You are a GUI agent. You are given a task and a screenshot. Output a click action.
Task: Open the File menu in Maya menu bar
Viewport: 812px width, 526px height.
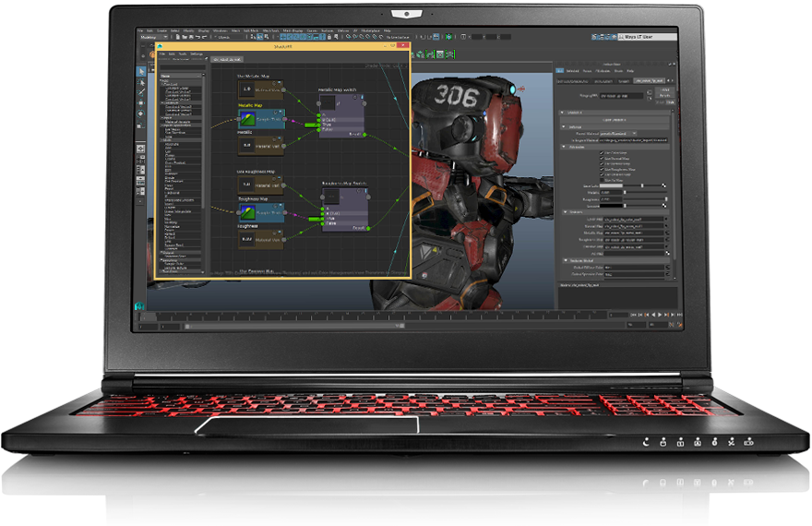click(140, 30)
